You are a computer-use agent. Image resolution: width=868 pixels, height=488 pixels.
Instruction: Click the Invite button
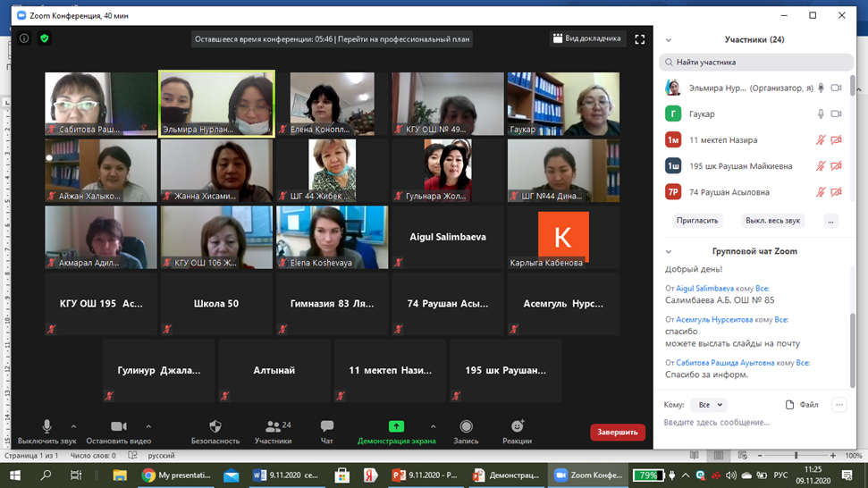coord(697,220)
